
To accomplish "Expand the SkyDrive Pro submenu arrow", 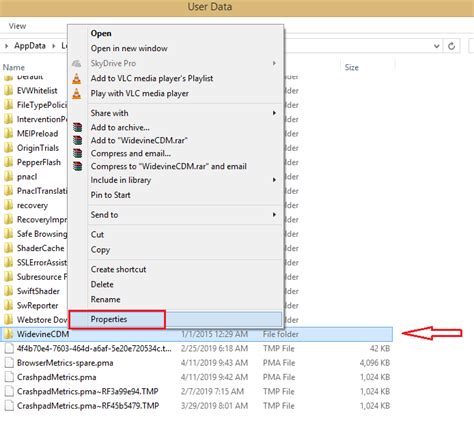I will click(x=274, y=63).
